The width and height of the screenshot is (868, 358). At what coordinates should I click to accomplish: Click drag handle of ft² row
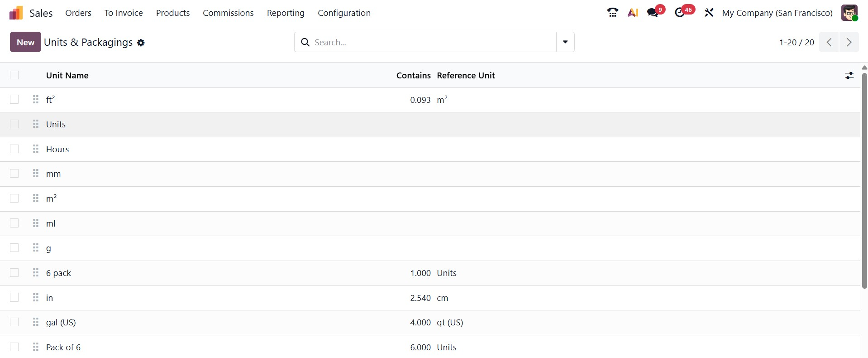36,100
